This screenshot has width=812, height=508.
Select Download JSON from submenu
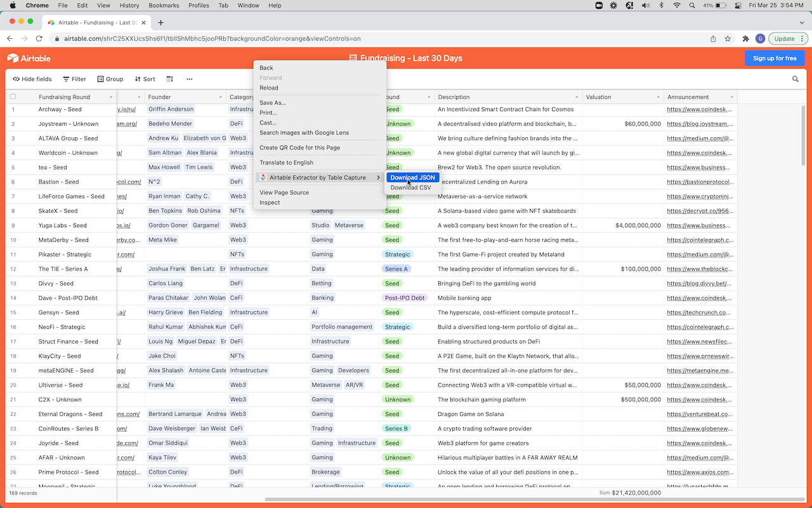(x=412, y=178)
